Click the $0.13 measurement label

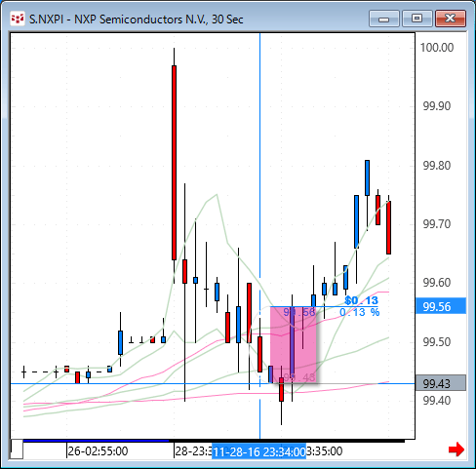361,300
